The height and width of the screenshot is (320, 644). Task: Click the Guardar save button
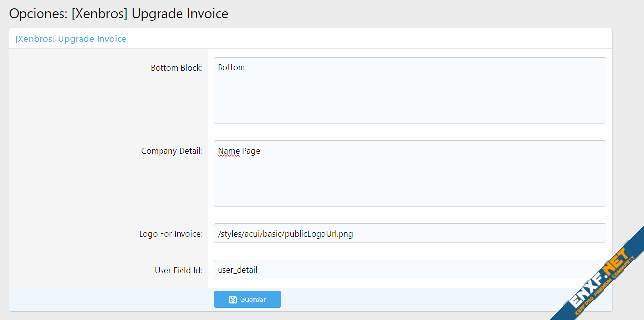(x=247, y=300)
